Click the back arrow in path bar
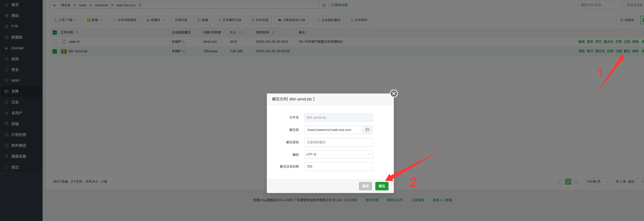The image size is (644, 221). [x=54, y=5]
